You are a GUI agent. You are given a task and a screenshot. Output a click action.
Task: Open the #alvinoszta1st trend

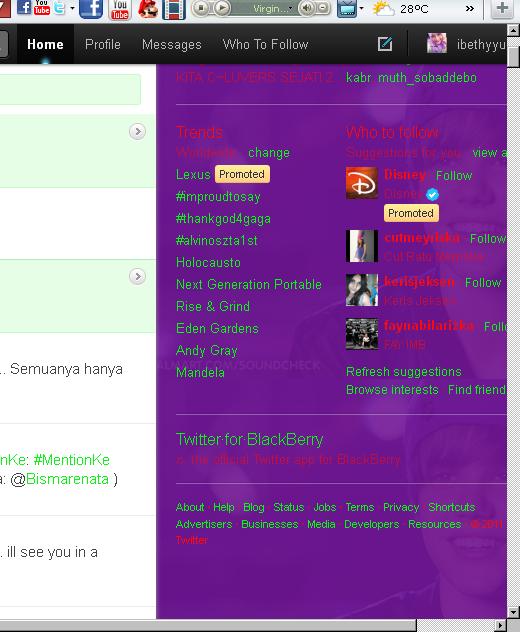click(217, 241)
